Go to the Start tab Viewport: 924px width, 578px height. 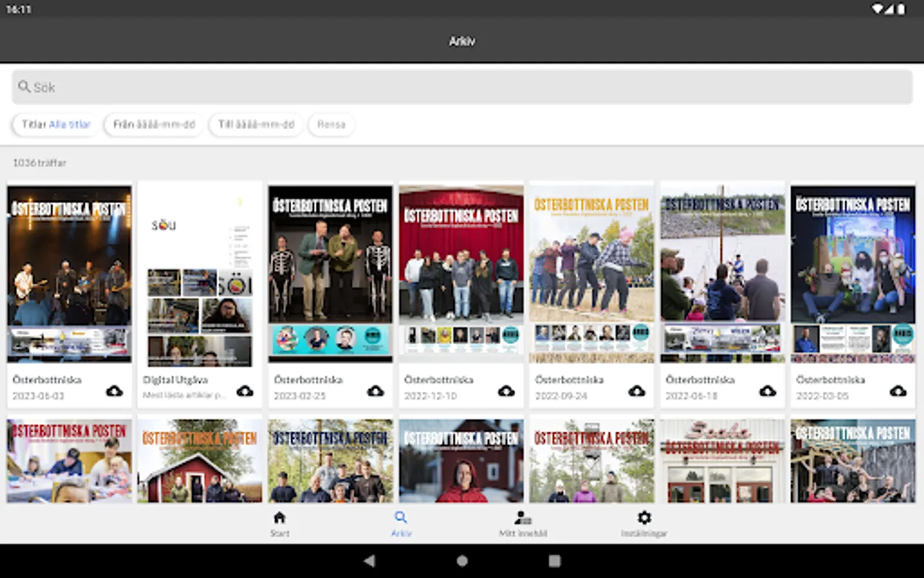[280, 524]
